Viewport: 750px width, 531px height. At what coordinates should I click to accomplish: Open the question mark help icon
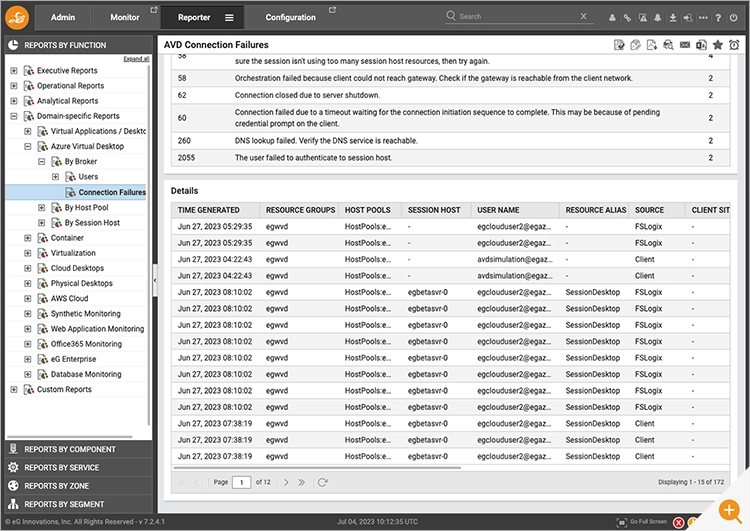click(x=718, y=18)
